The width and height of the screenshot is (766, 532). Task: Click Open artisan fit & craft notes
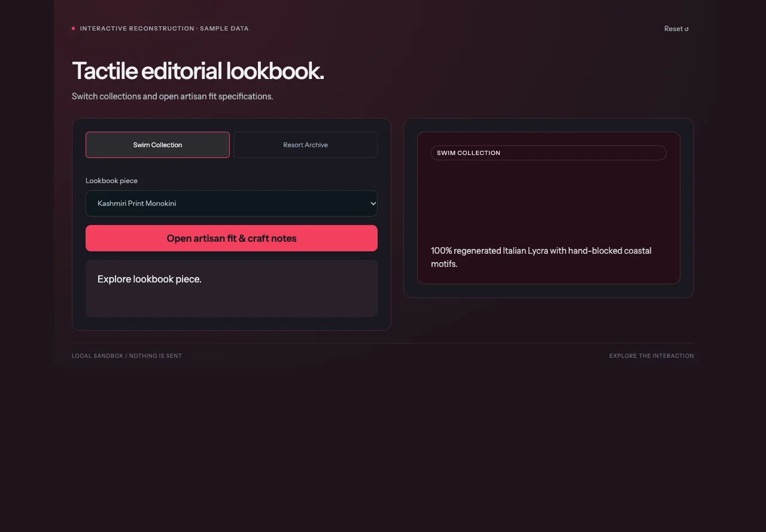click(232, 238)
